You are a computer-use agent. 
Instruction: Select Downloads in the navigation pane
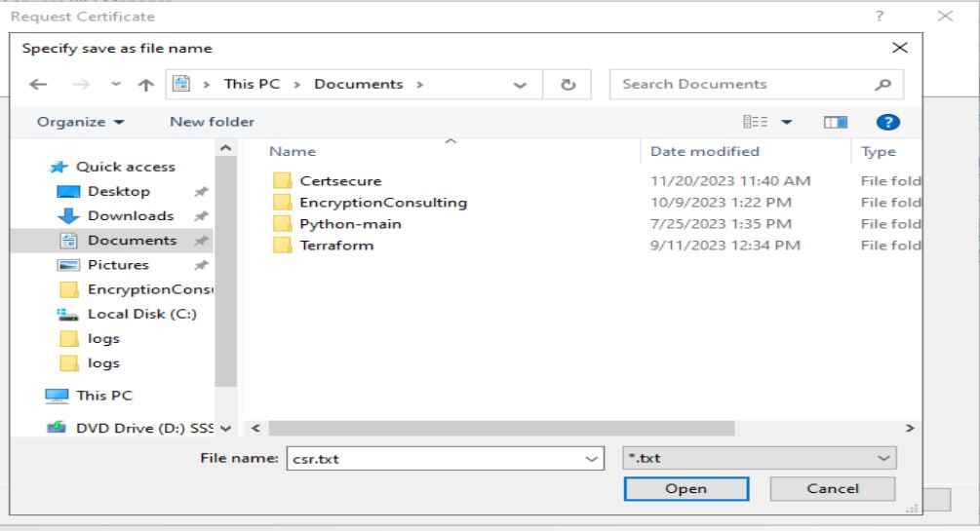130,215
